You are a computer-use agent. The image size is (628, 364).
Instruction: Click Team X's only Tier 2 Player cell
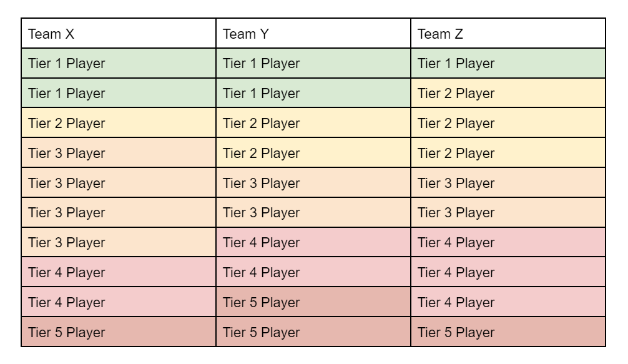click(119, 123)
